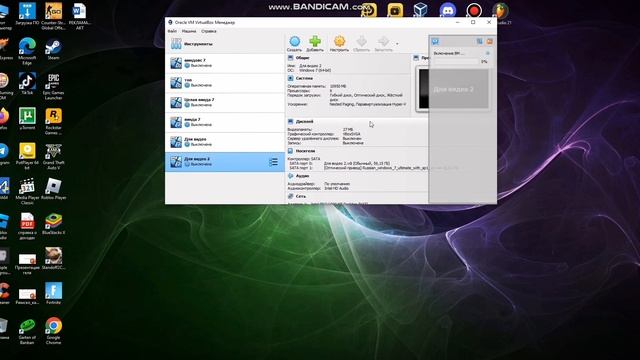Click the Общие section header
640x360 pixels.
302,58
